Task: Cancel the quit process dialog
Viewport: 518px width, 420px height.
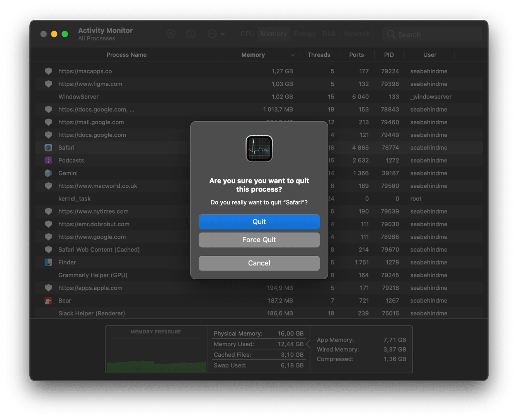Action: pos(259,263)
